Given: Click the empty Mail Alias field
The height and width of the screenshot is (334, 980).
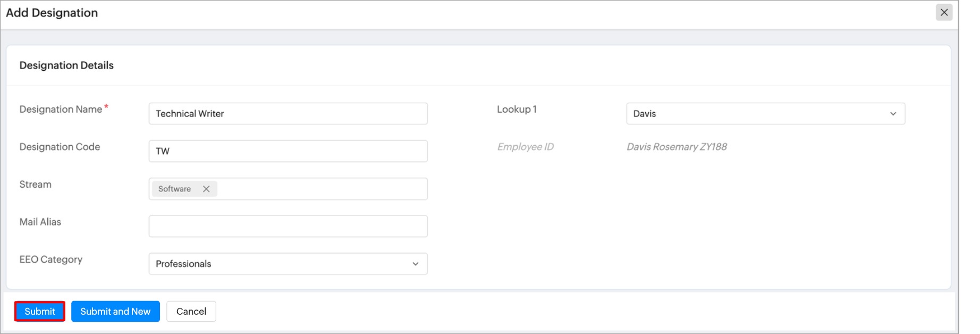Looking at the screenshot, I should pyautogui.click(x=288, y=226).
